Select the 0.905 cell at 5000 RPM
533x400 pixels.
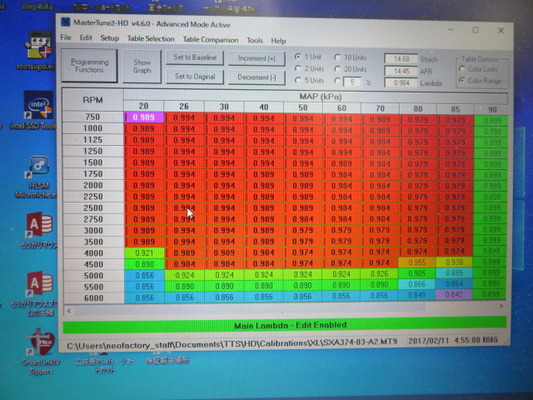tap(417, 273)
